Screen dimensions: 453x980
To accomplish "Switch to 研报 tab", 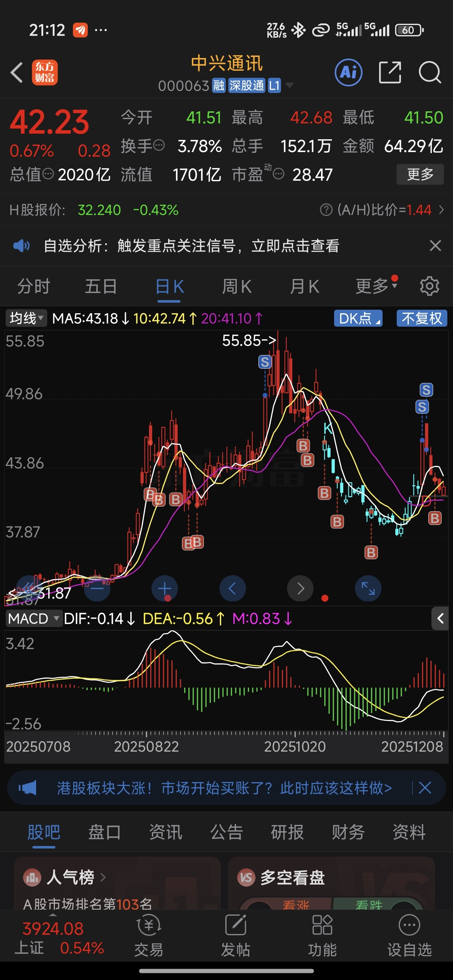I will click(x=287, y=832).
